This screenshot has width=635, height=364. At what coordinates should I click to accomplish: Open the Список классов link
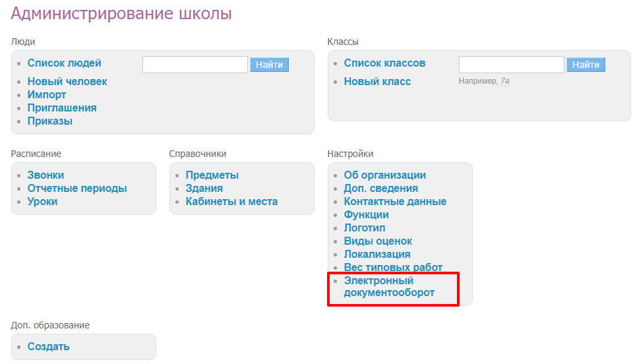tap(384, 63)
